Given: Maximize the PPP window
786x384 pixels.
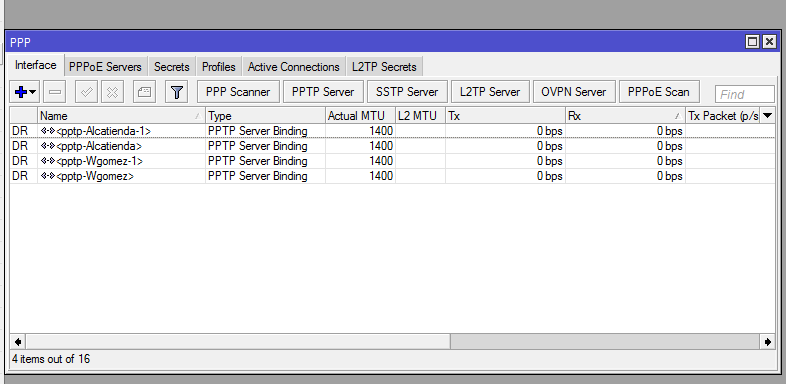Looking at the screenshot, I should [x=752, y=42].
